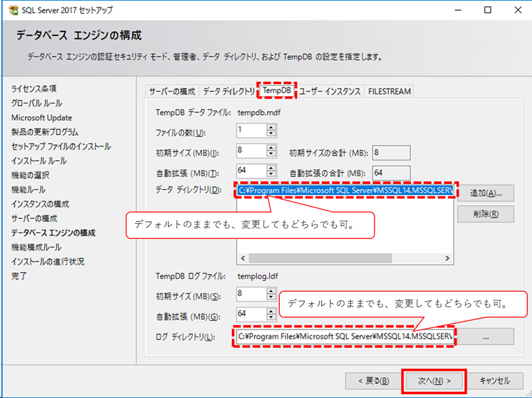Maximize the setup window
532x398 pixels.
coord(487,10)
